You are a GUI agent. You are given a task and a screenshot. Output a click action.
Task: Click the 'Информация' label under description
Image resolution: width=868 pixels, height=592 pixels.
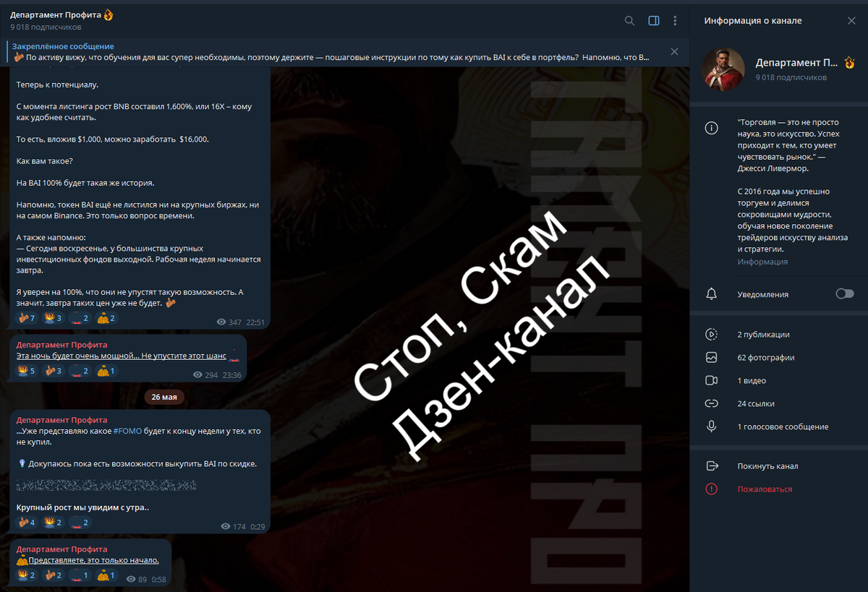762,262
